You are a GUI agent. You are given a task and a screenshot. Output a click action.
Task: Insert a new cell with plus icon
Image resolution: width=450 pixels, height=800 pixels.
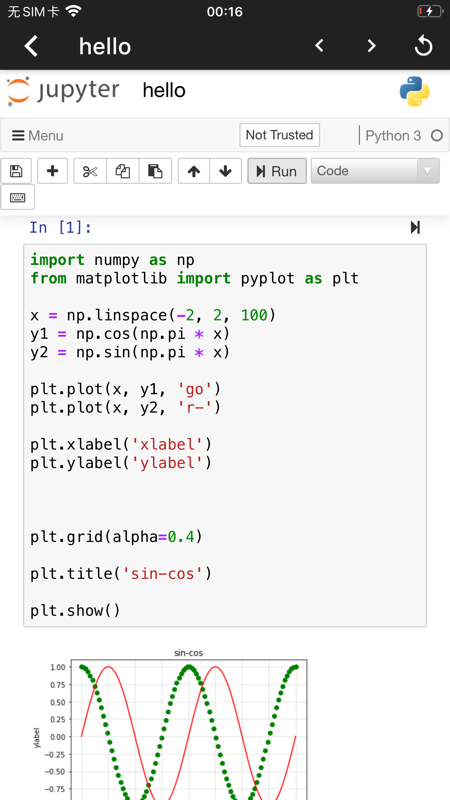pos(53,171)
